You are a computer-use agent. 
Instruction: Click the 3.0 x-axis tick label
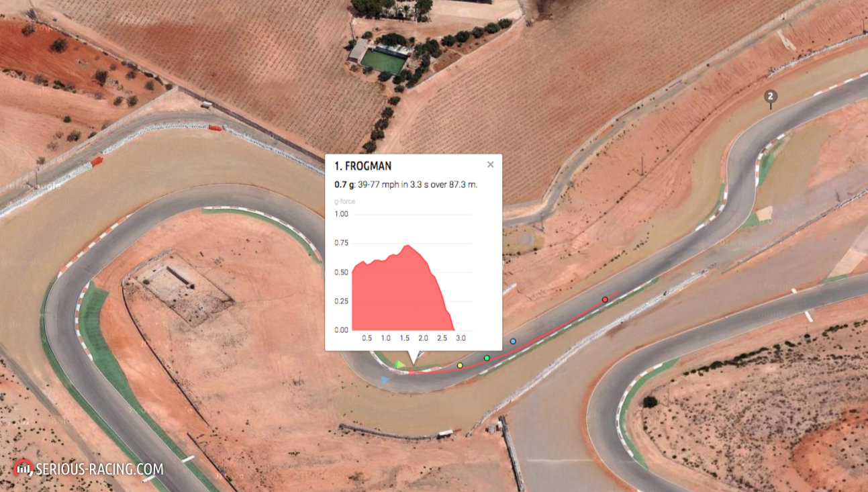461,338
